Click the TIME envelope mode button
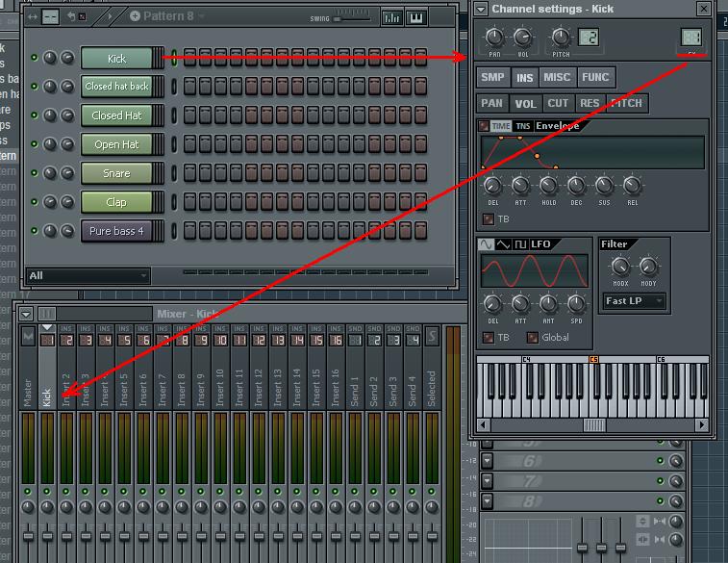Viewport: 728px width, 563px height. 501,126
